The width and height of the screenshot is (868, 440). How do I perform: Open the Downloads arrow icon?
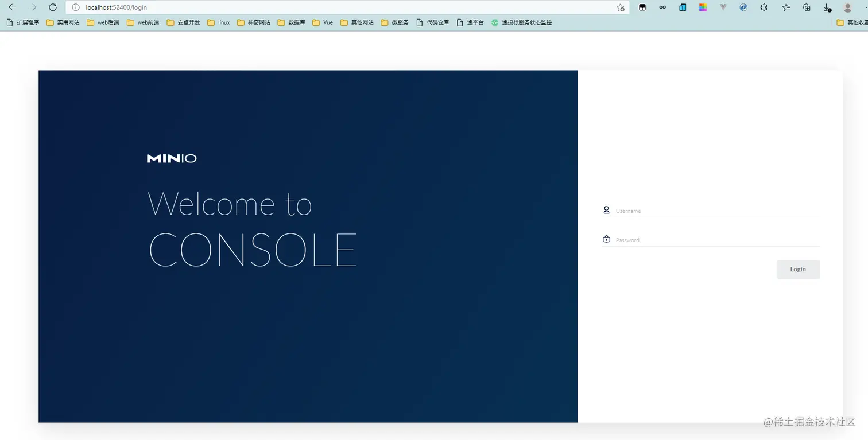click(827, 7)
